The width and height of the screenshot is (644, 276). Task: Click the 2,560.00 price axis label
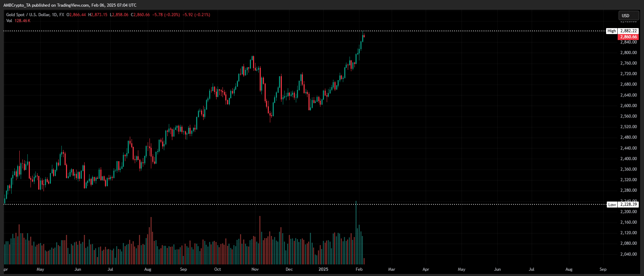pos(628,116)
